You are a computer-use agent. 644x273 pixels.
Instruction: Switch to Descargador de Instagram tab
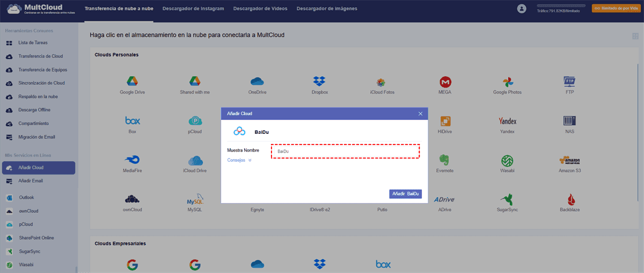(193, 9)
